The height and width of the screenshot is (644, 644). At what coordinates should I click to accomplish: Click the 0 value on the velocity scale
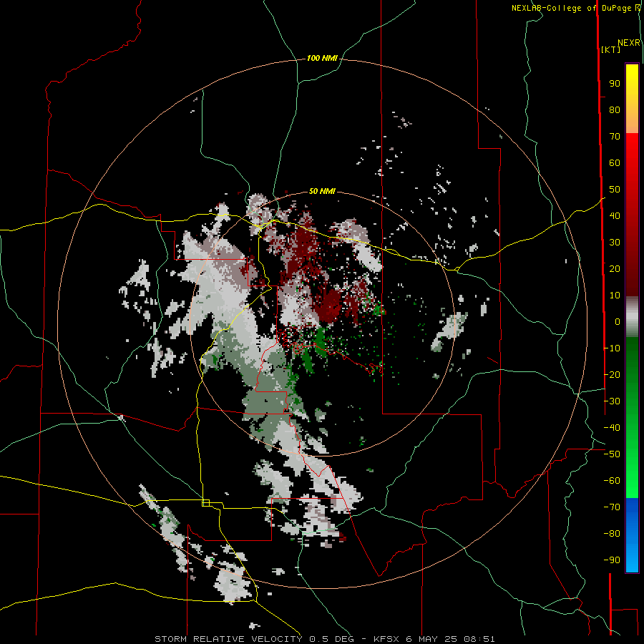[618, 322]
